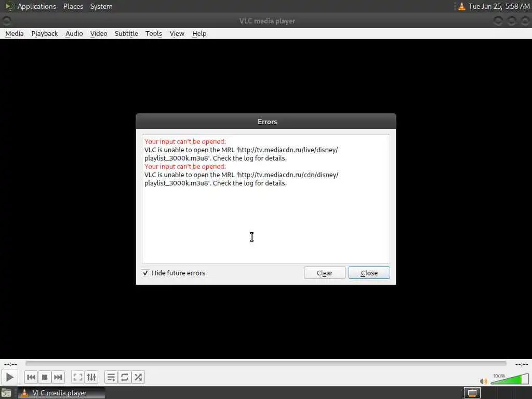The height and width of the screenshot is (399, 532).
Task: Clear the error messages list
Action: 324,273
